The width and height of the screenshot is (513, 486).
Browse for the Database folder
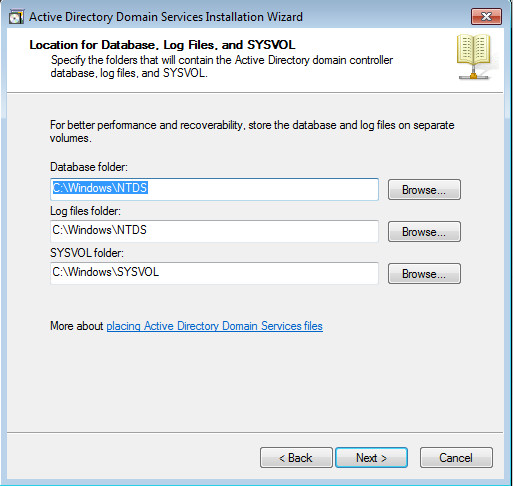(x=424, y=190)
